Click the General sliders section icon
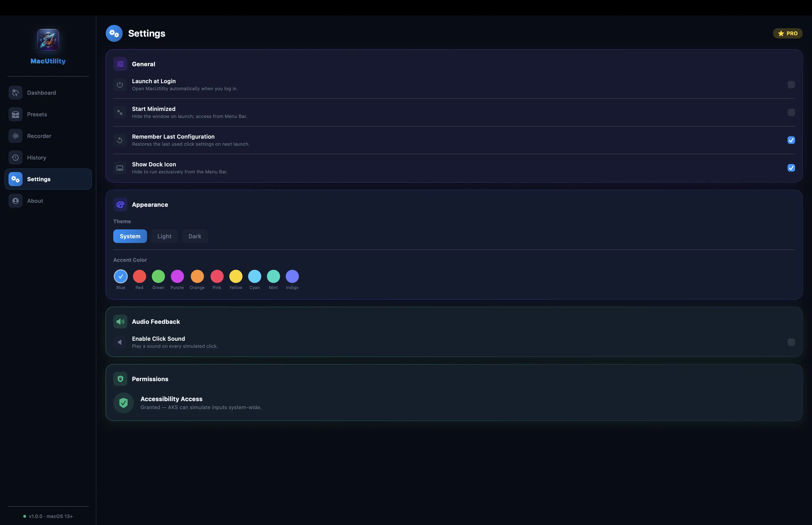Viewport: 812px width, 525px height. [x=120, y=64]
